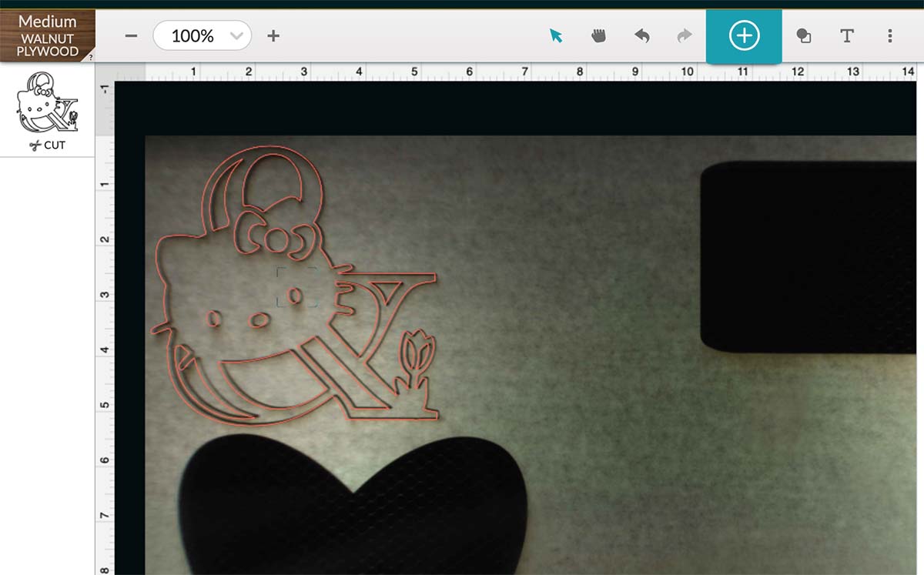Screen dimensions: 924x575
Task: Redo the last undone action
Action: coord(684,35)
